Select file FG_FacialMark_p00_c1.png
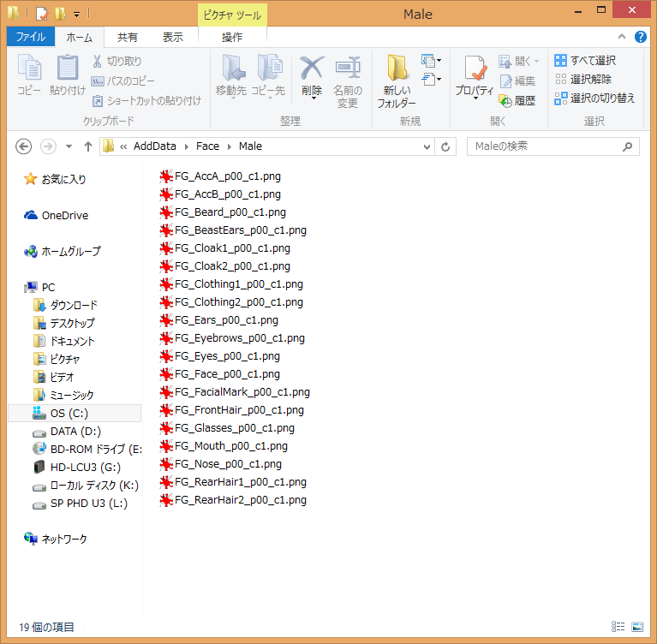The height and width of the screenshot is (644, 657). (x=235, y=392)
